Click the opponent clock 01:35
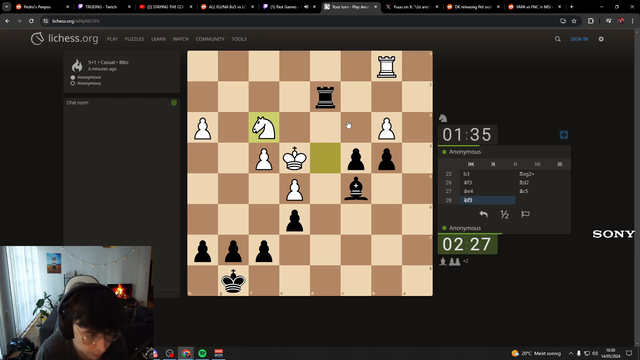The width and height of the screenshot is (640, 360). (467, 135)
